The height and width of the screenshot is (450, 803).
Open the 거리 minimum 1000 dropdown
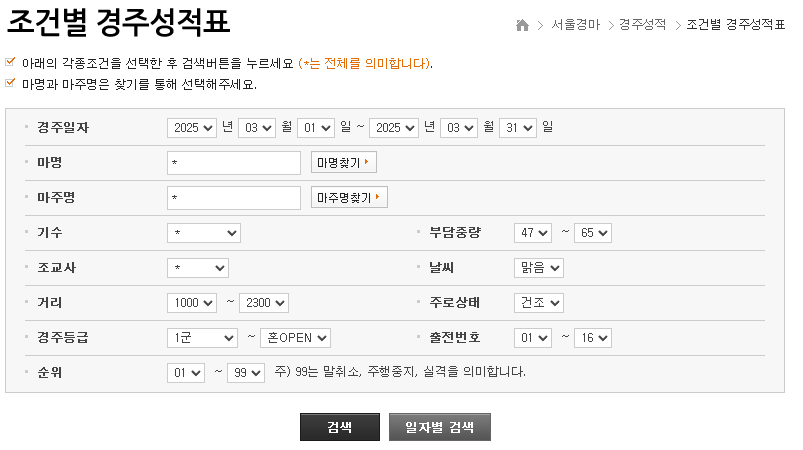192,303
